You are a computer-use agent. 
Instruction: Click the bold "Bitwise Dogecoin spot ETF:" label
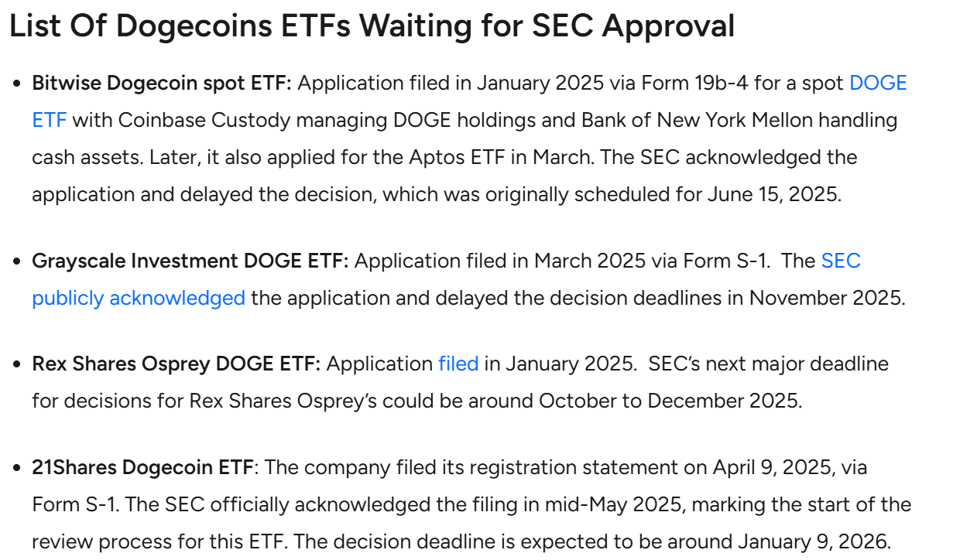[x=162, y=84]
